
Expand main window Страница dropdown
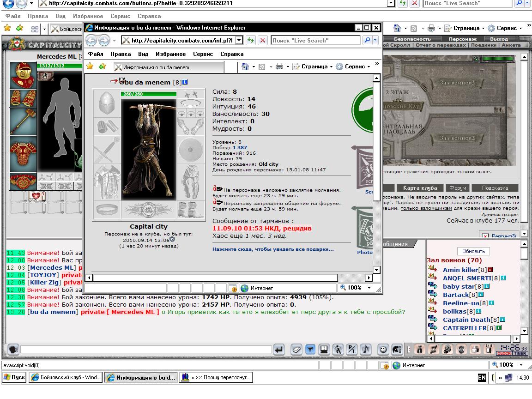(x=483, y=29)
